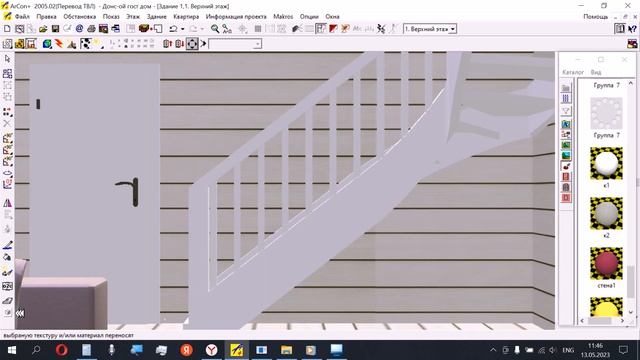This screenshot has width=640, height=360.
Task: Click the undo arrow icon
Action: tap(173, 29)
